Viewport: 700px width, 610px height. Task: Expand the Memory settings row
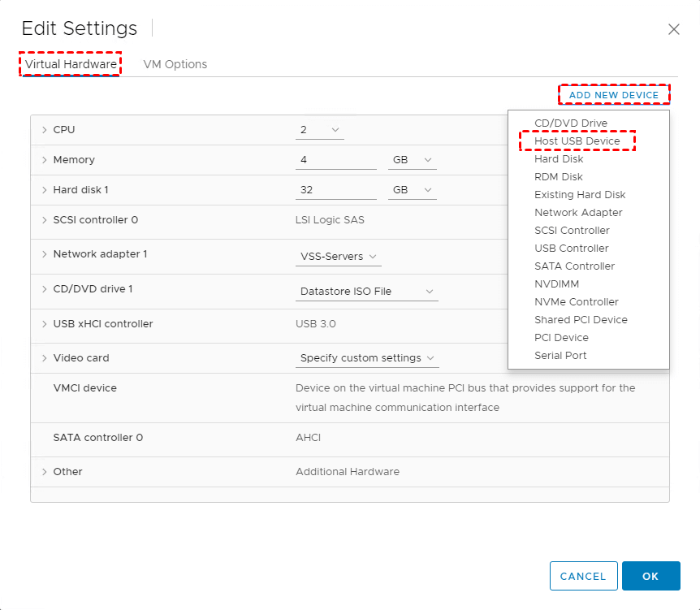(x=44, y=160)
